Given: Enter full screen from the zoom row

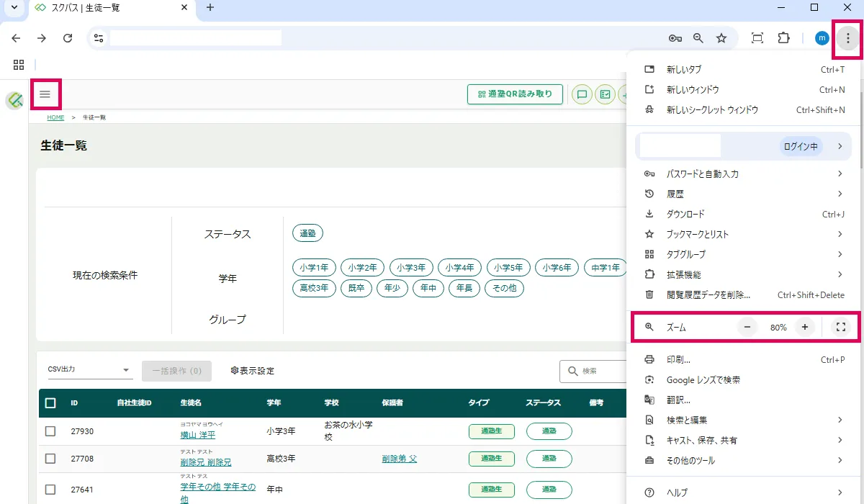Looking at the screenshot, I should point(840,327).
